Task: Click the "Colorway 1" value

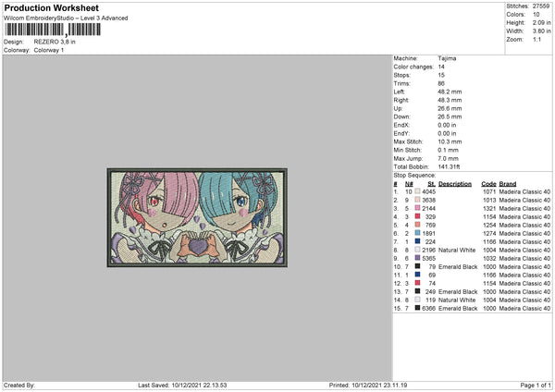Action: tap(49, 50)
